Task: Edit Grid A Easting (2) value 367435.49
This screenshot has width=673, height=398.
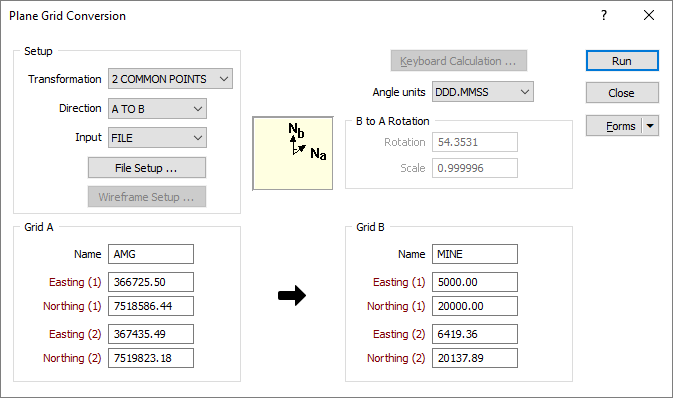Action: [x=151, y=334]
